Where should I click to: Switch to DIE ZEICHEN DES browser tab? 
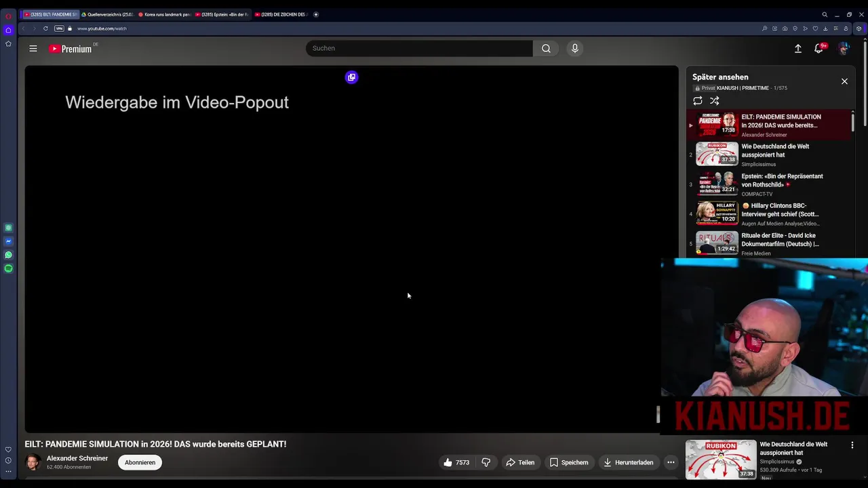pyautogui.click(x=281, y=14)
